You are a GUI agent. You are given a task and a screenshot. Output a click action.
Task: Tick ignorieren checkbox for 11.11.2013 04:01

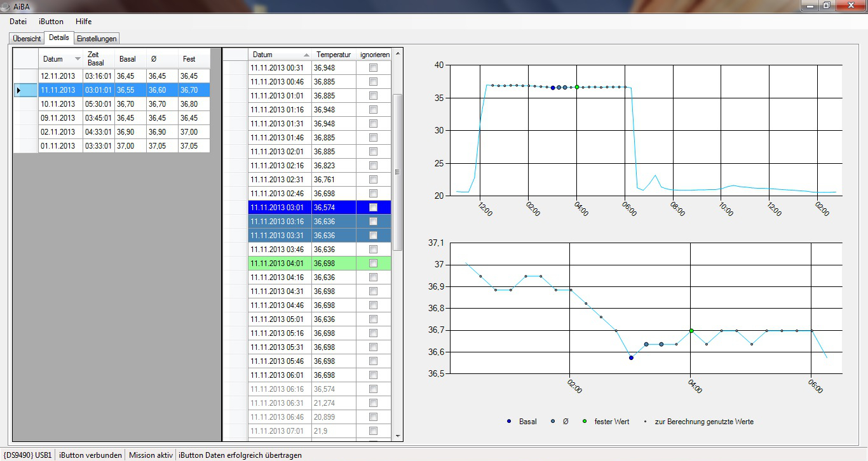(373, 264)
